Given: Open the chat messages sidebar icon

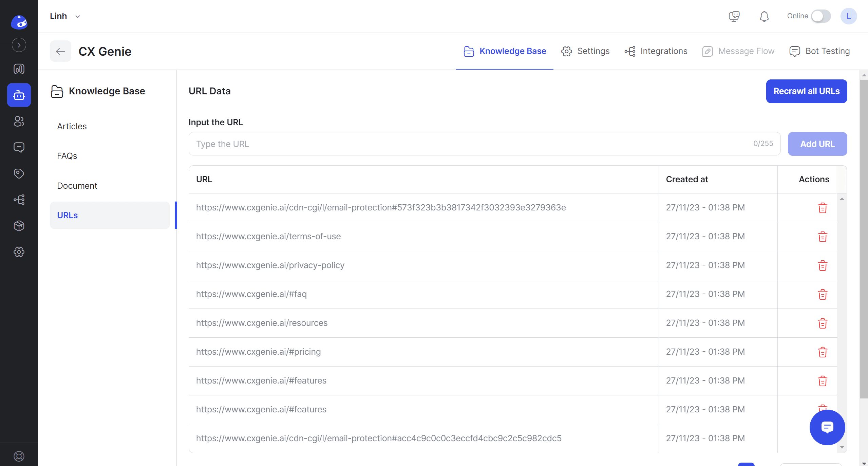Looking at the screenshot, I should [x=19, y=147].
